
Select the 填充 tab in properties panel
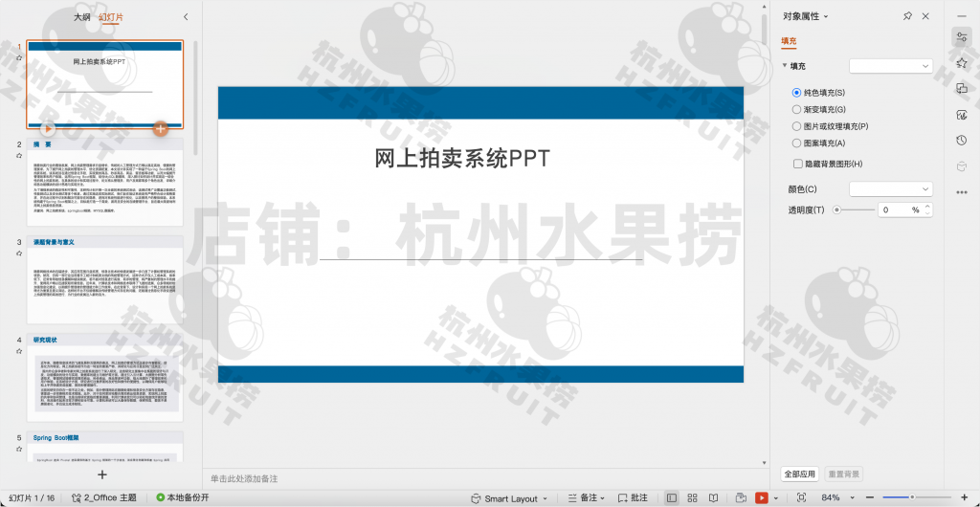click(789, 41)
